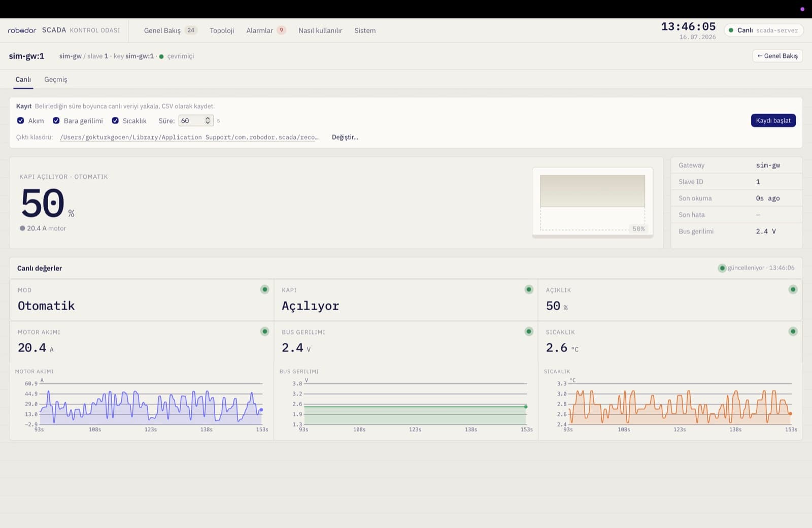Click the Son hata row
This screenshot has height=528, width=812.
736,215
